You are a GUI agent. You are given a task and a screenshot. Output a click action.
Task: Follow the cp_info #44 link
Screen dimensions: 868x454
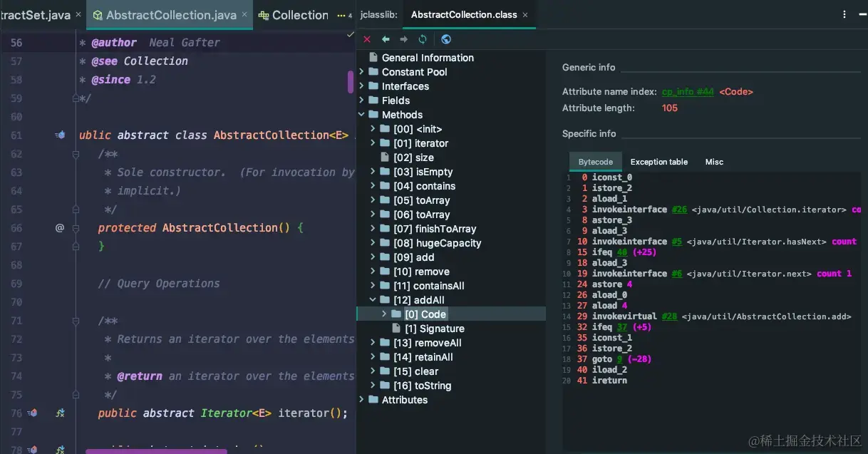click(688, 92)
